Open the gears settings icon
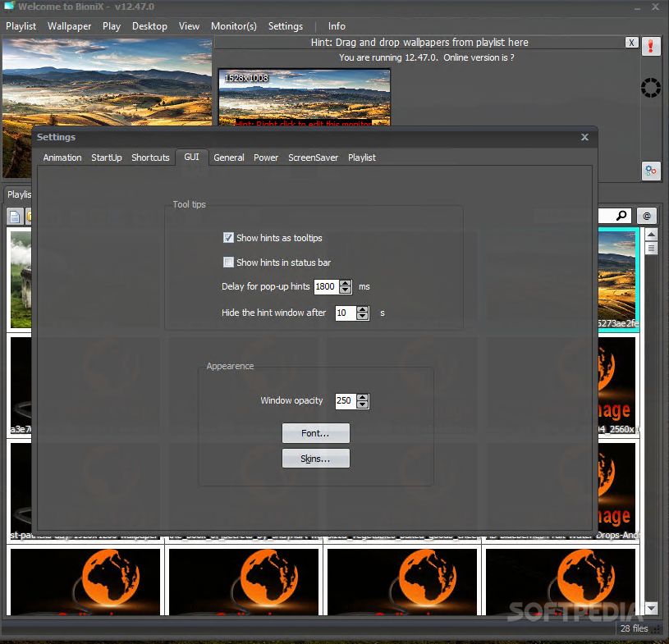The image size is (669, 644). [x=651, y=171]
